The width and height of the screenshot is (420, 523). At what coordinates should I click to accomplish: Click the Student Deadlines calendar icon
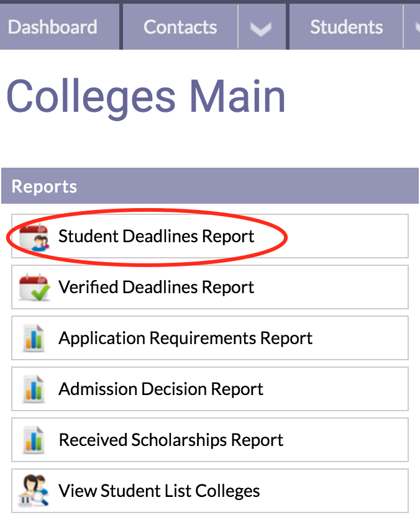pyautogui.click(x=34, y=237)
